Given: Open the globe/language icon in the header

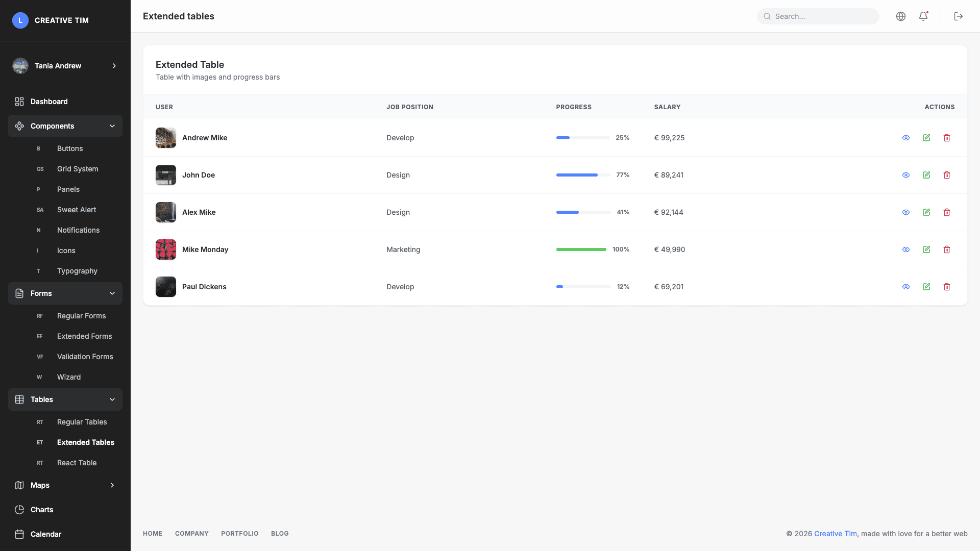Looking at the screenshot, I should [900, 16].
